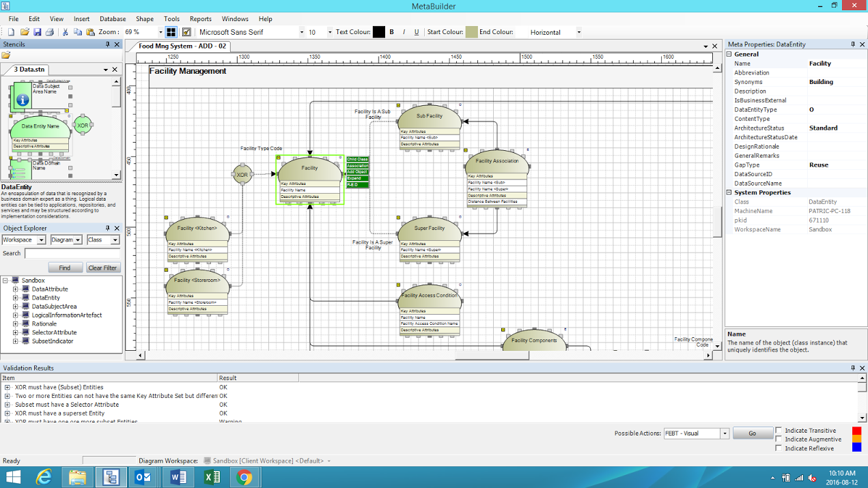Select the Food Mng System - ADD - 02 tab
Viewport: 868px width, 488px height.
(x=182, y=46)
